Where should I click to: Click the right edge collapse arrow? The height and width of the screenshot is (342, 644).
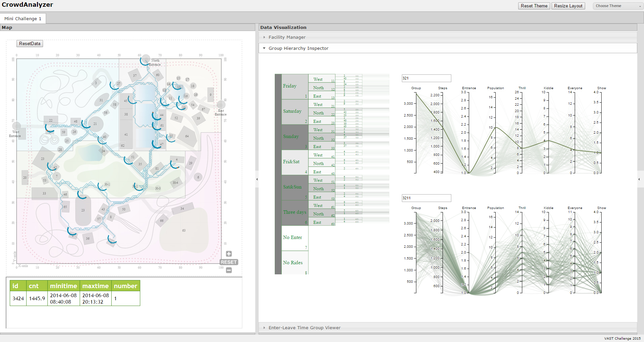[x=639, y=179]
